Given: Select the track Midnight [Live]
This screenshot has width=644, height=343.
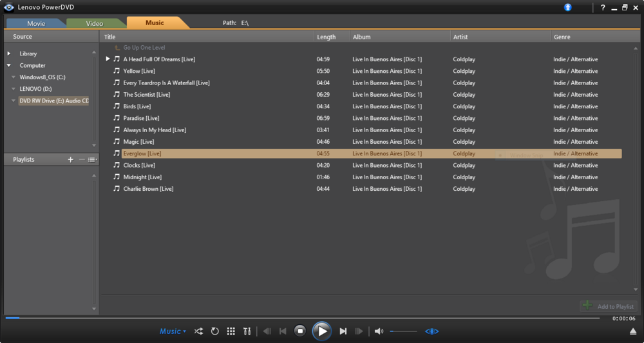Looking at the screenshot, I should (x=142, y=177).
